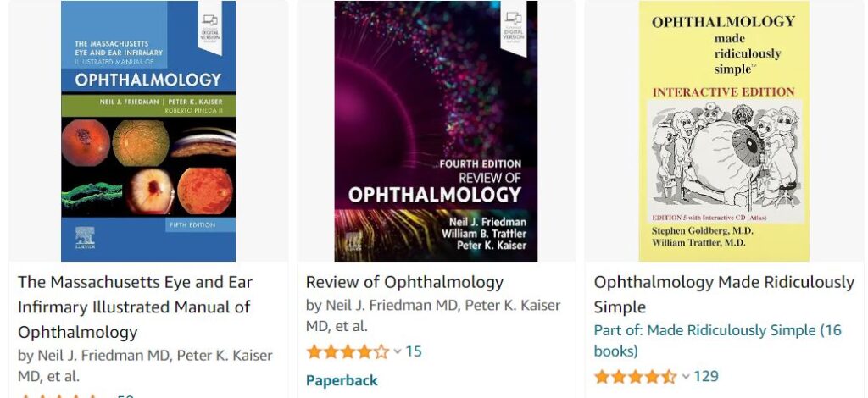Expand the rating breakdown arrow beside 129

click(x=686, y=377)
